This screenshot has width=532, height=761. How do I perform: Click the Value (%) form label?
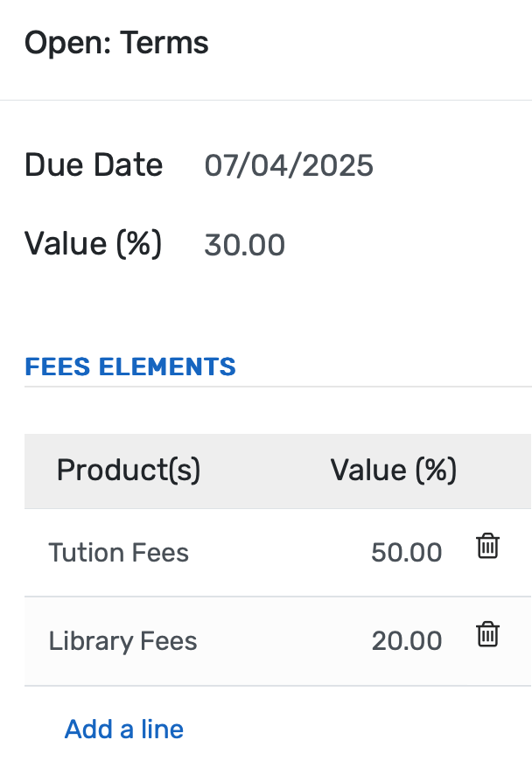(x=94, y=244)
